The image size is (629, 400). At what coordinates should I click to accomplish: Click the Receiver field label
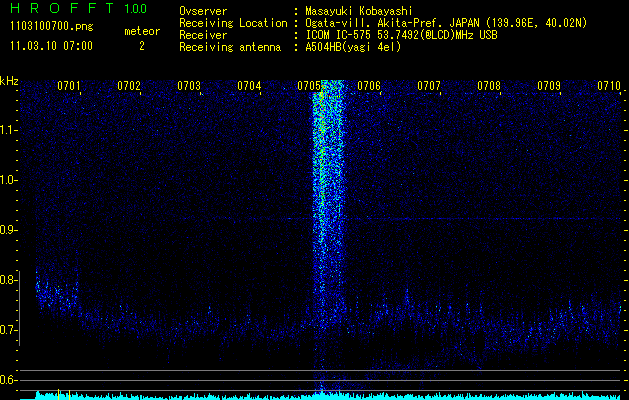coord(203,35)
